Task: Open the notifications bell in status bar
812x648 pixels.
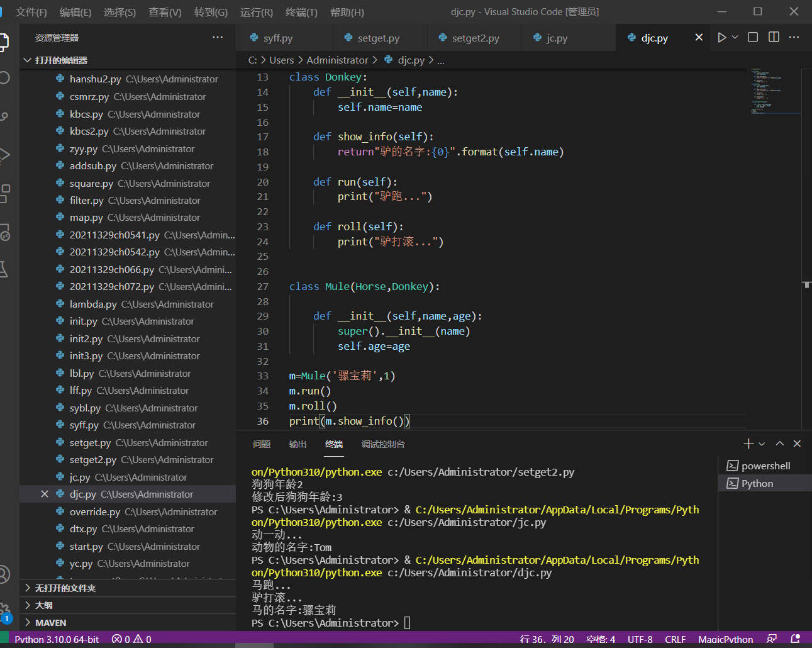Action: [x=795, y=639]
